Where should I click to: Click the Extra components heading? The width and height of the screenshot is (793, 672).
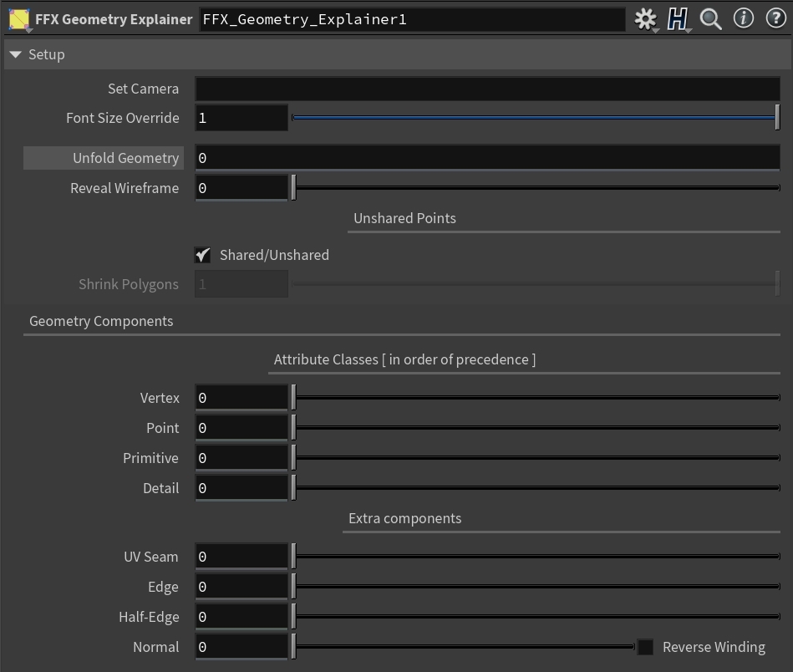(x=404, y=519)
